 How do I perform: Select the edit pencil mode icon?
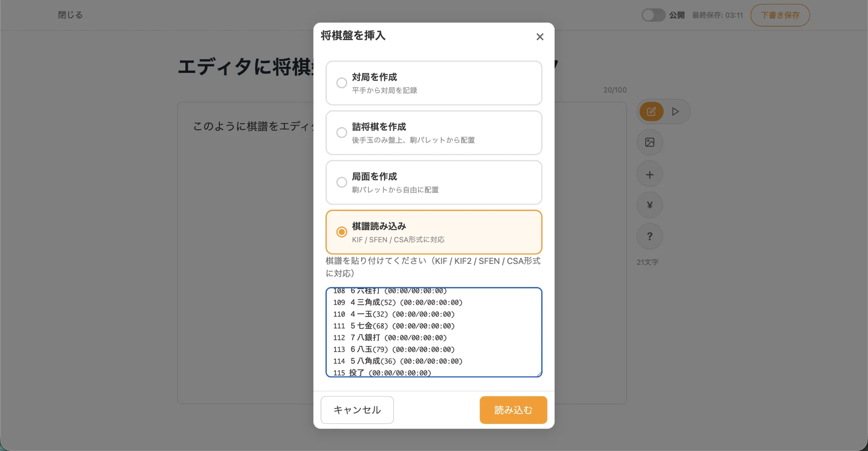click(x=651, y=111)
